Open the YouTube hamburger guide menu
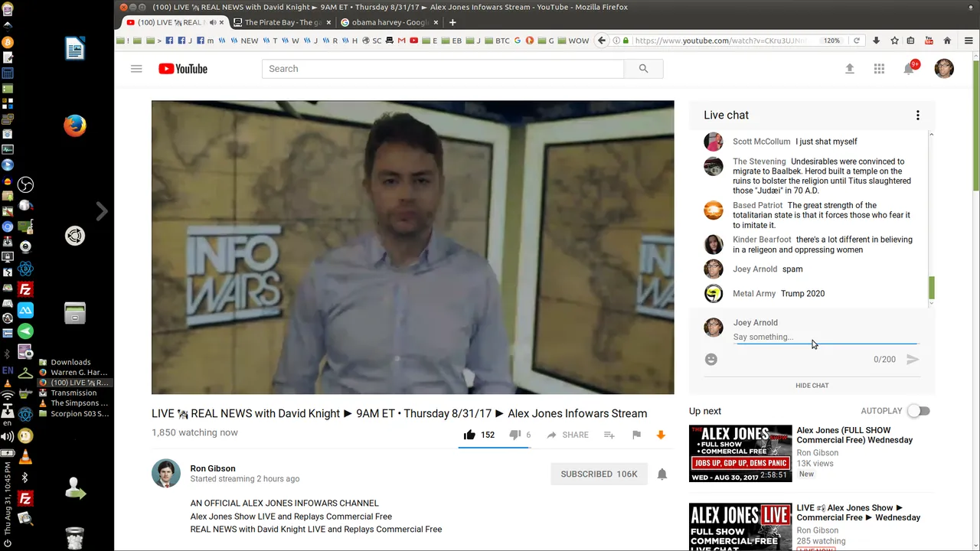 click(136, 69)
